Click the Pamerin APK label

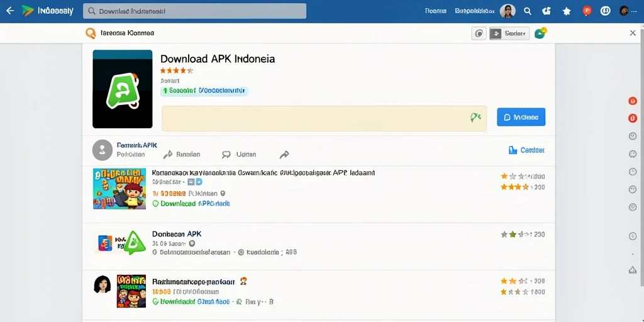tap(136, 145)
